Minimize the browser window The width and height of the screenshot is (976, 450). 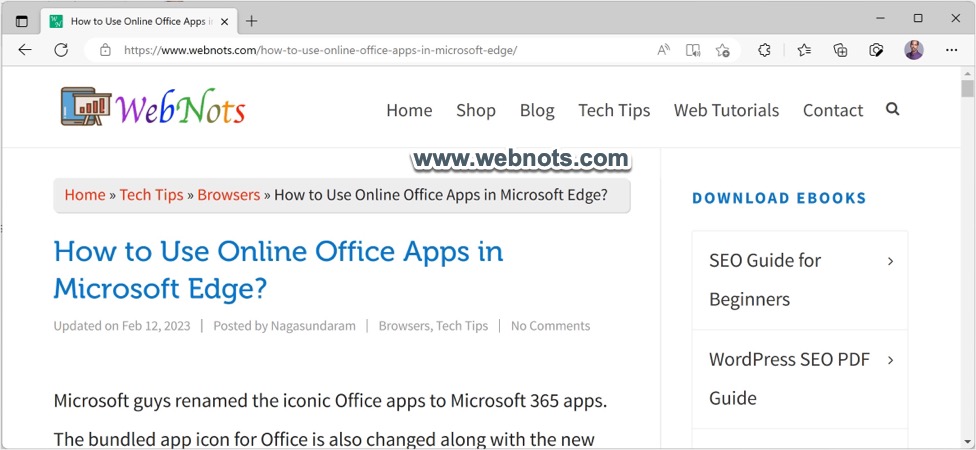[880, 19]
